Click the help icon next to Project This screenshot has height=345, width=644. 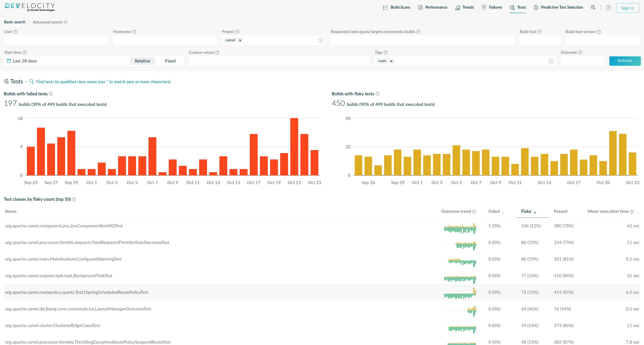237,32
